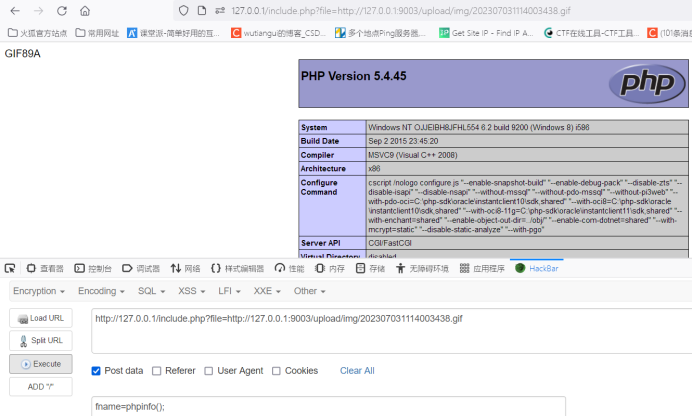Open the (101条消息 bookmark at the end
The height and width of the screenshot is (416, 692).
click(669, 33)
